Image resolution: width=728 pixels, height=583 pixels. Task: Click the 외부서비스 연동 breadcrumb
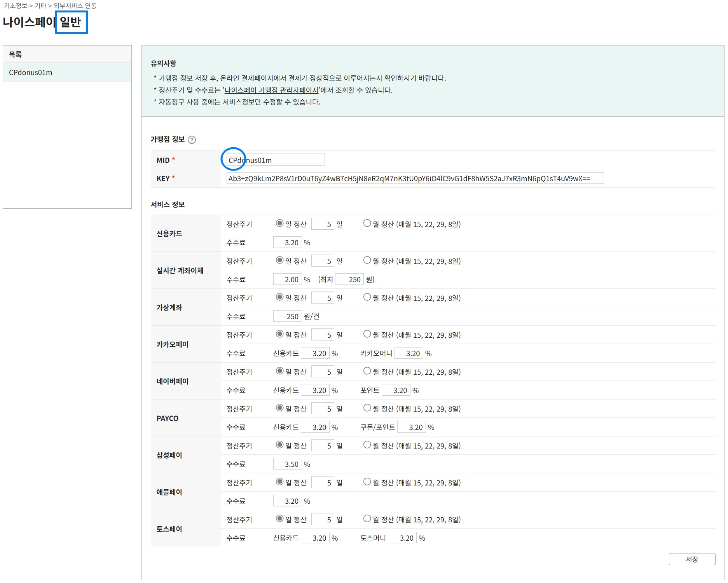pyautogui.click(x=75, y=5)
